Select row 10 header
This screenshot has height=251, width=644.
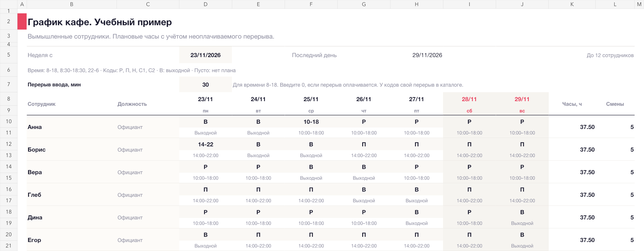[9, 121]
